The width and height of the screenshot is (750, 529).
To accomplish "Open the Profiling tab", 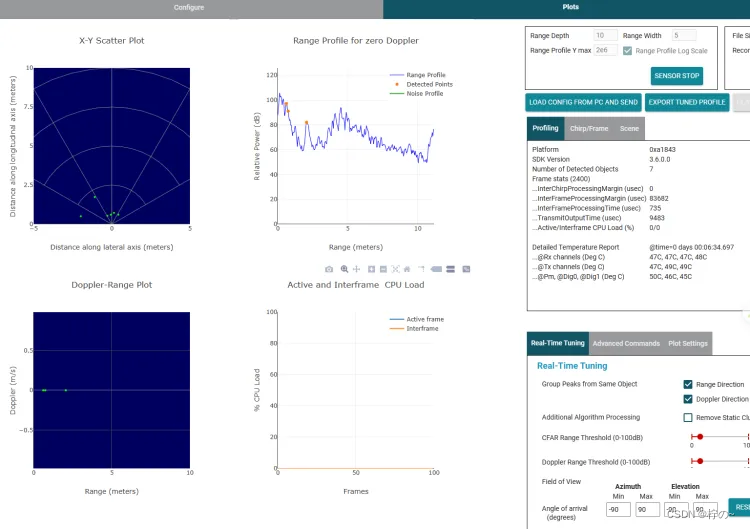I will pyautogui.click(x=545, y=128).
